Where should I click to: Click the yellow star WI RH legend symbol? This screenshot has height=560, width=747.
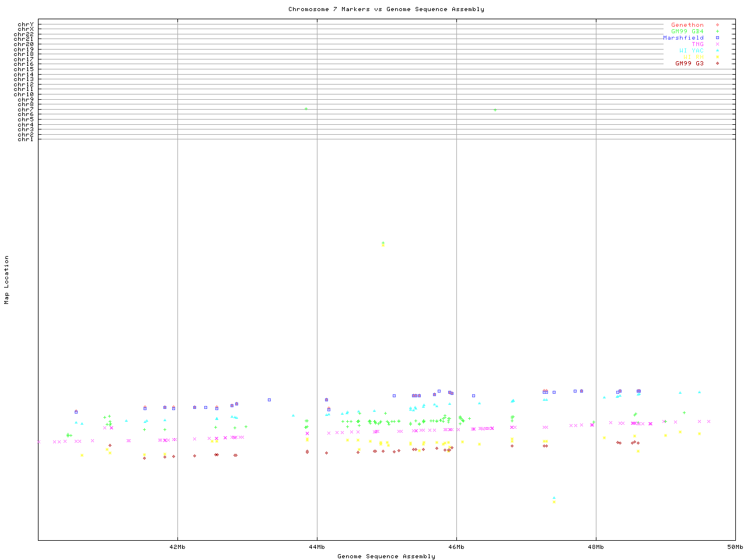[717, 57]
